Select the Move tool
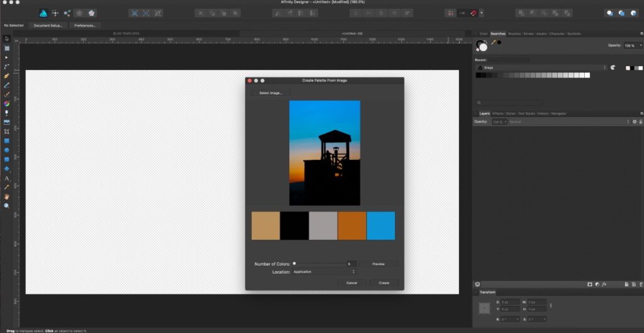Viewport: 644px width, 333px height. pos(6,38)
